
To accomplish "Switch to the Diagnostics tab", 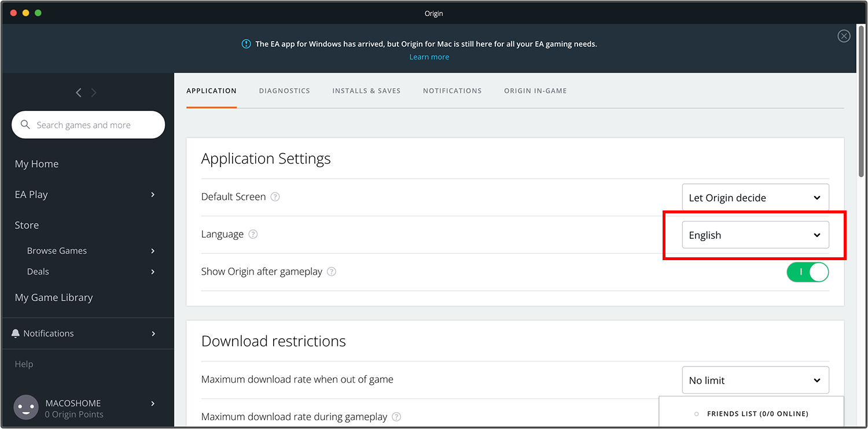I will pos(285,91).
